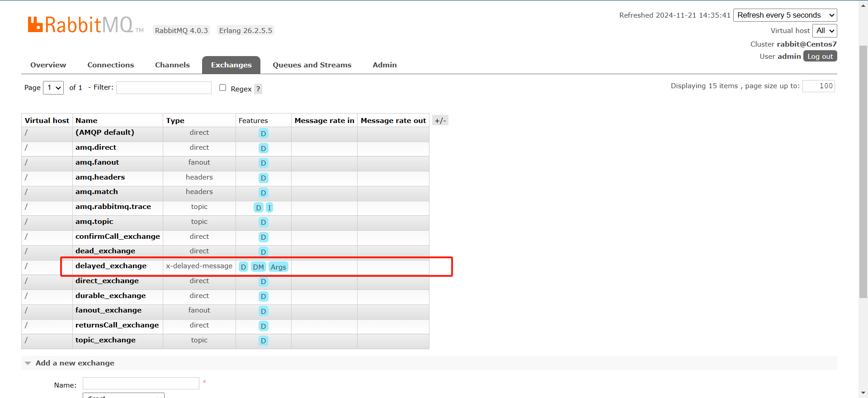The image size is (868, 398).
Task: Open the (AMQP default) exchange
Action: click(105, 133)
